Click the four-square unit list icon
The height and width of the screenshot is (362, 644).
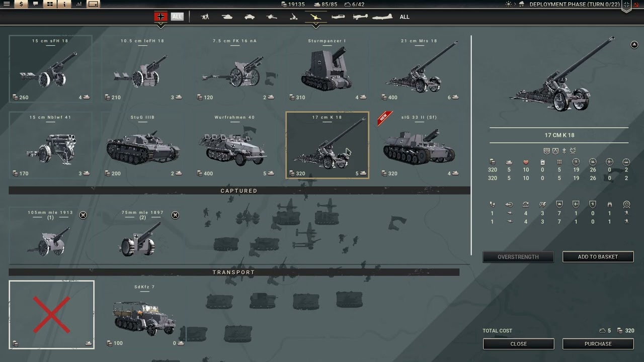[50, 4]
